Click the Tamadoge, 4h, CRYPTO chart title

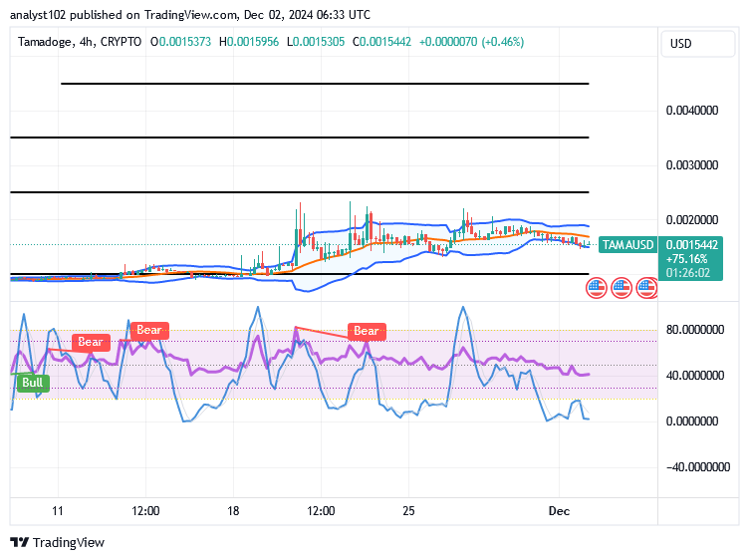[x=80, y=42]
